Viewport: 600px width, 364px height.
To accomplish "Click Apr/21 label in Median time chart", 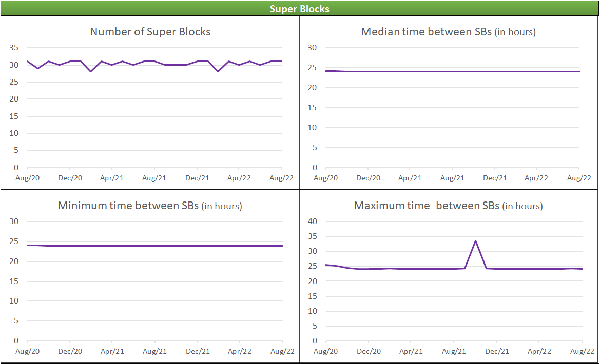I will tap(410, 178).
